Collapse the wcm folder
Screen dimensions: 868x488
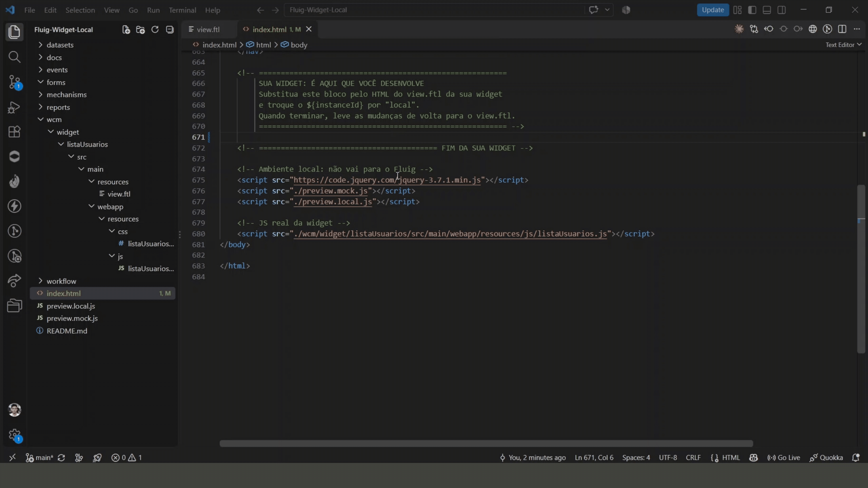[102, 119]
